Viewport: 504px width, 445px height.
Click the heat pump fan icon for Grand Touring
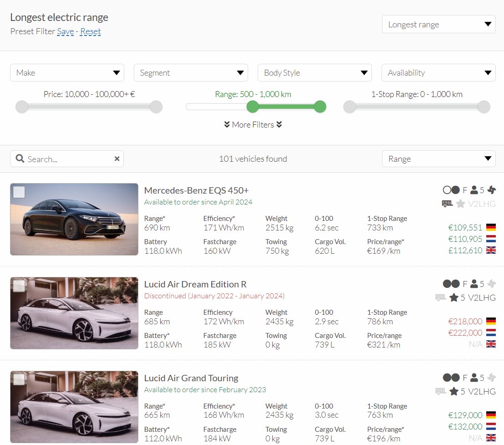click(x=491, y=378)
